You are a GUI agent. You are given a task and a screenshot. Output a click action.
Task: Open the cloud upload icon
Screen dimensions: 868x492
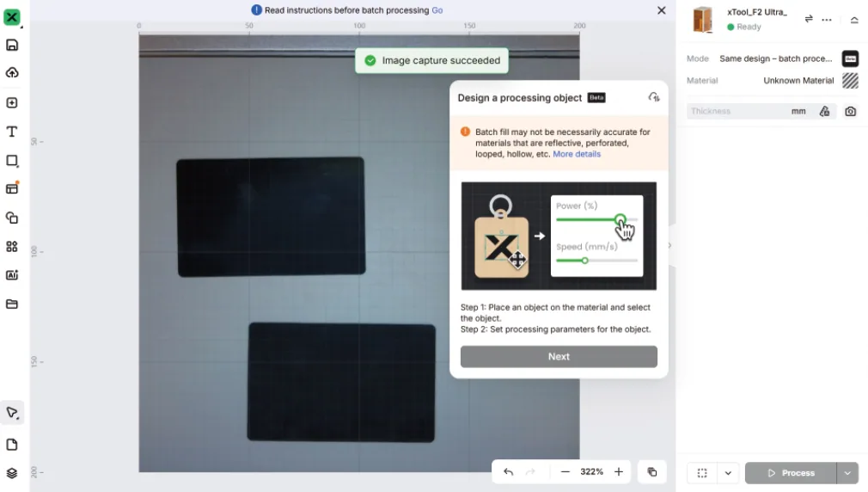(12, 72)
